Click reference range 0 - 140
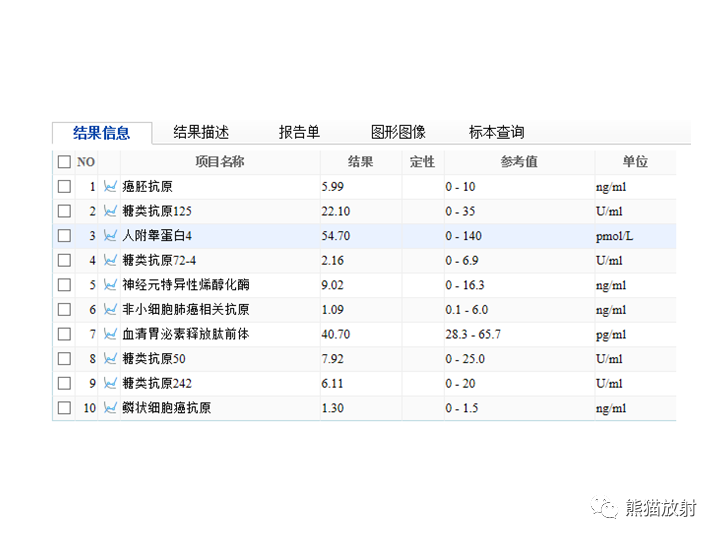 [463, 236]
